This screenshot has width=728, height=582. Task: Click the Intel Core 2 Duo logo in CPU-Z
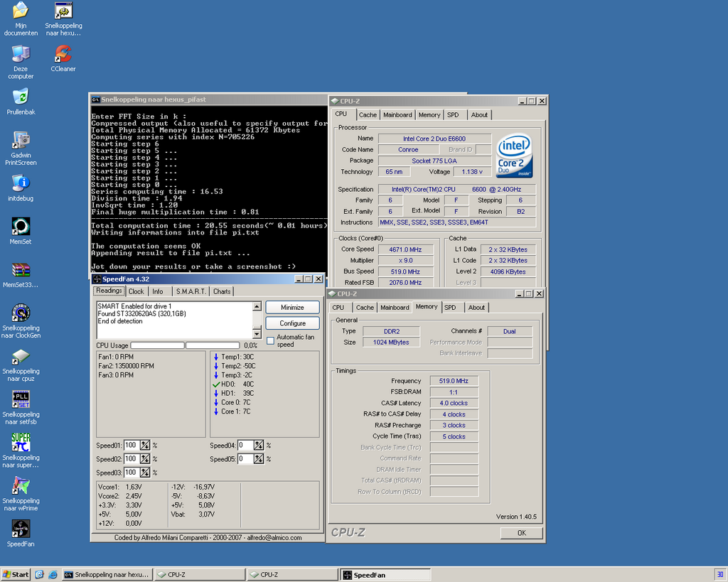point(515,156)
